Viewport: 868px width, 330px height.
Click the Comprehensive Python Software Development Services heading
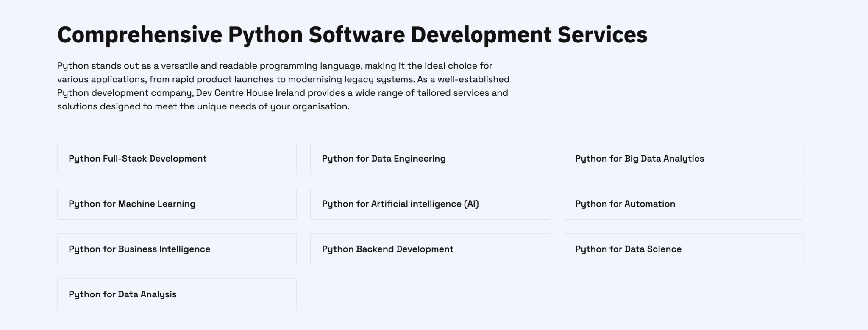(x=352, y=35)
